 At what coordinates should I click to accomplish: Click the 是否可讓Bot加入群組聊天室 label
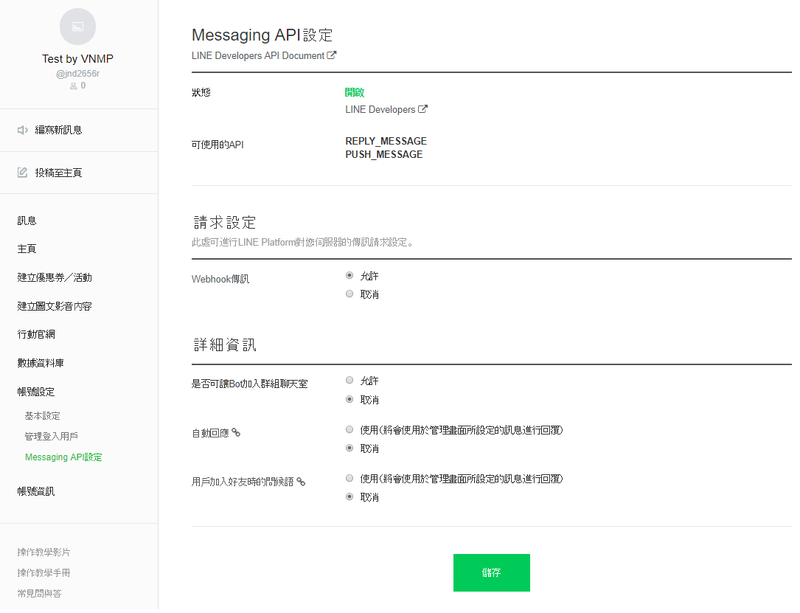249,384
